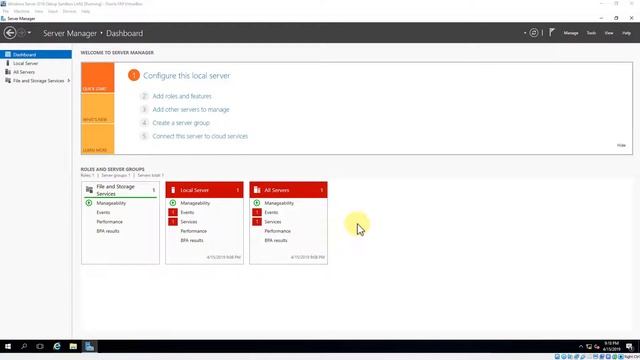Open Performance in All Servers tile
The image size is (640, 360).
[278, 231]
